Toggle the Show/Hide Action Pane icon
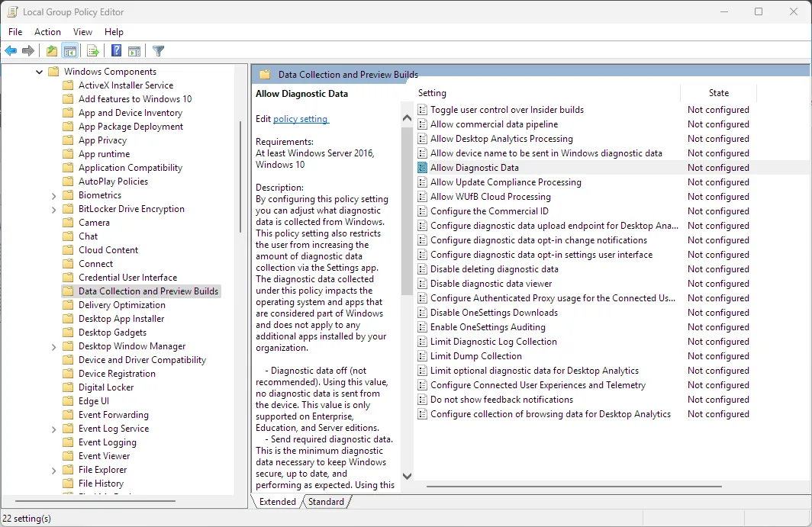812x527 pixels. (x=134, y=50)
